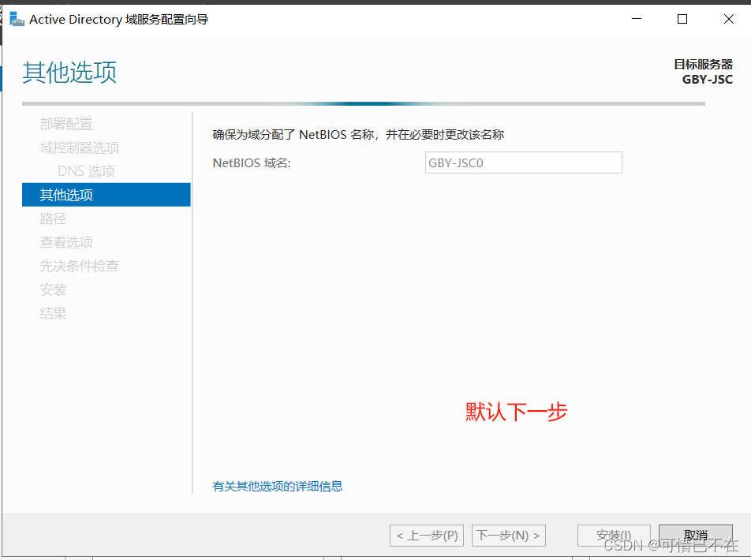
Task: Go to next step with 下一步(N) button
Action: (509, 535)
